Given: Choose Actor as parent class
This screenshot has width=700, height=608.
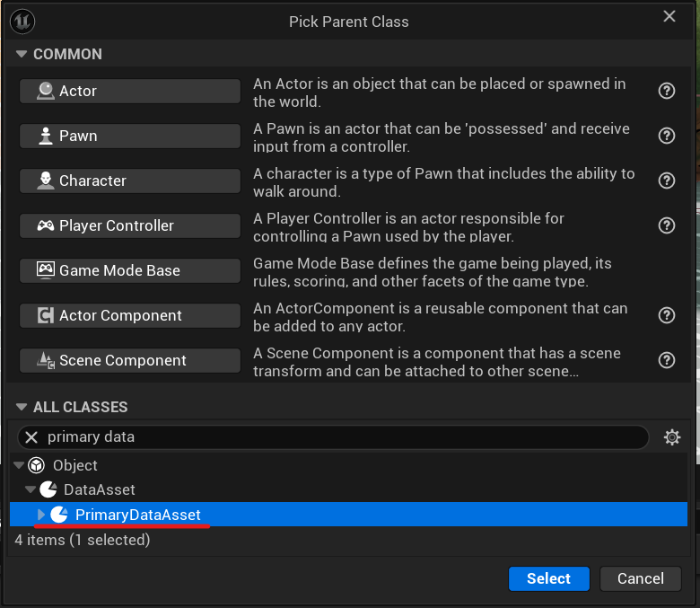Looking at the screenshot, I should [130, 91].
